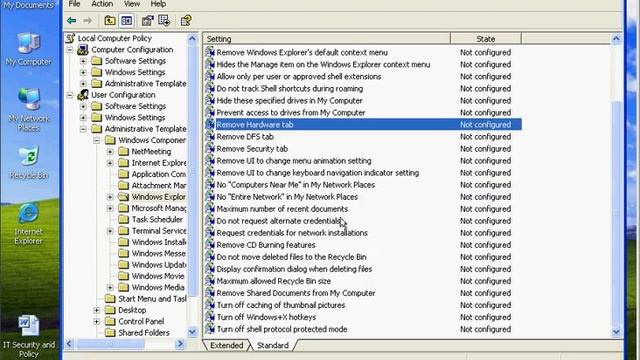Open My Computer desktop icon
640x360 pixels.
(29, 43)
